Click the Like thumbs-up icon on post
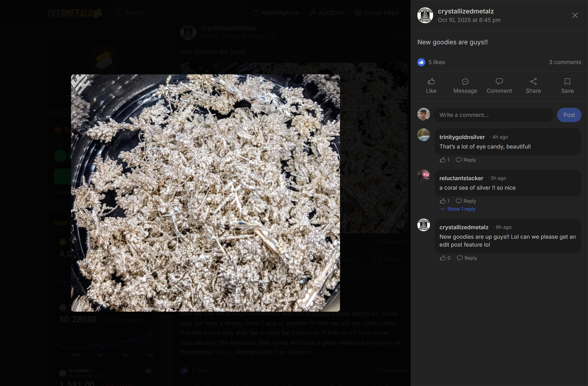This screenshot has height=386, width=588. (x=431, y=81)
